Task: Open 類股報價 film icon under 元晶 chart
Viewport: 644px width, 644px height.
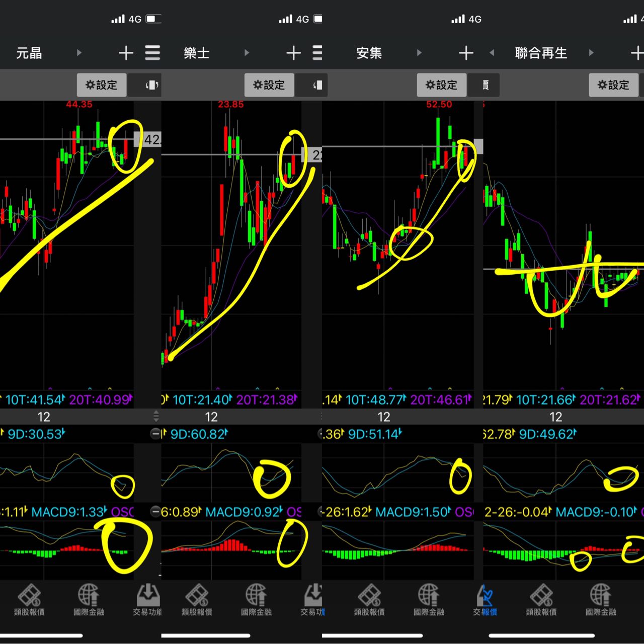Action: [29, 599]
